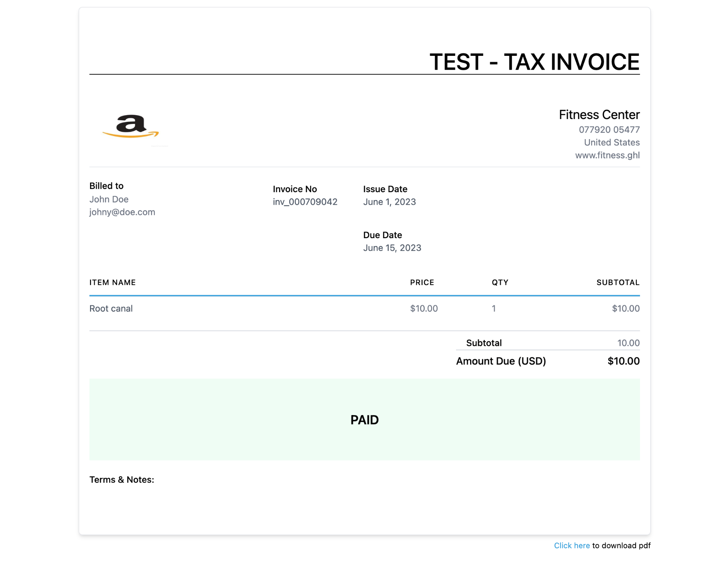728x575 pixels.
Task: Click the PRICE column header
Action: 422,283
